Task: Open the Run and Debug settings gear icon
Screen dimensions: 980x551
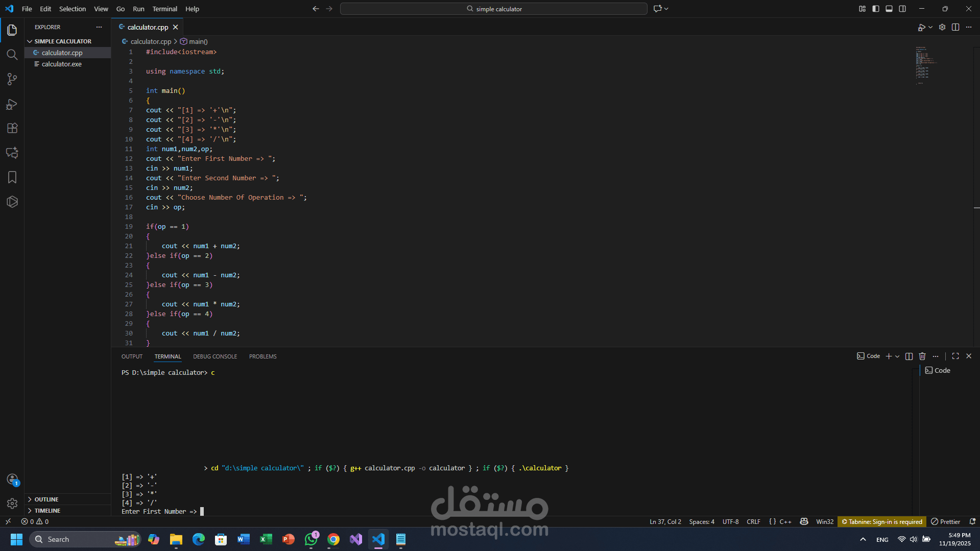Action: pyautogui.click(x=942, y=27)
